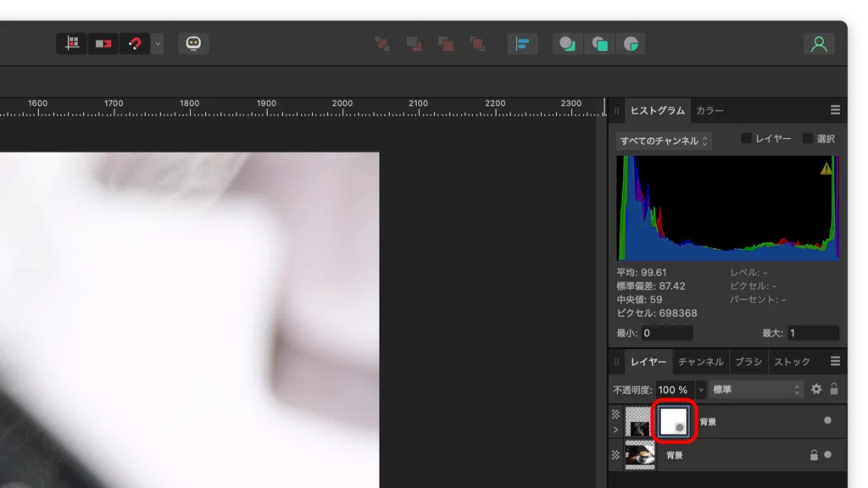Toggle visibility dot of top 背景 layer

tap(827, 420)
